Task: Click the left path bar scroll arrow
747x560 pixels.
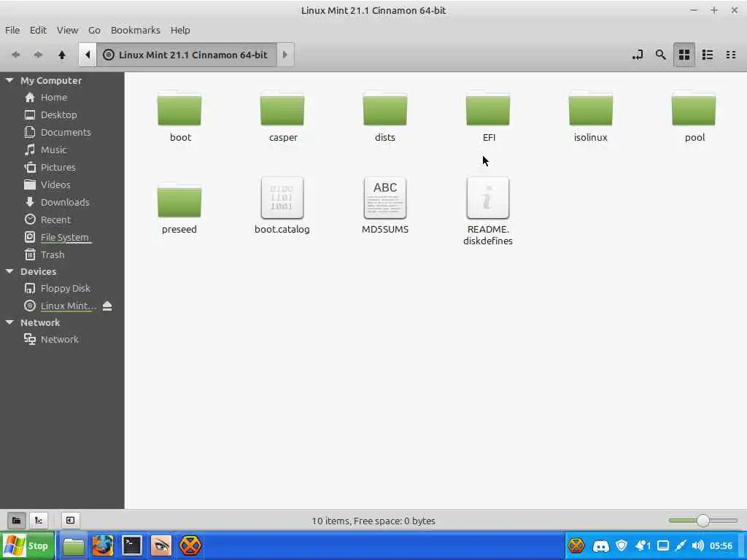Action: [88, 55]
